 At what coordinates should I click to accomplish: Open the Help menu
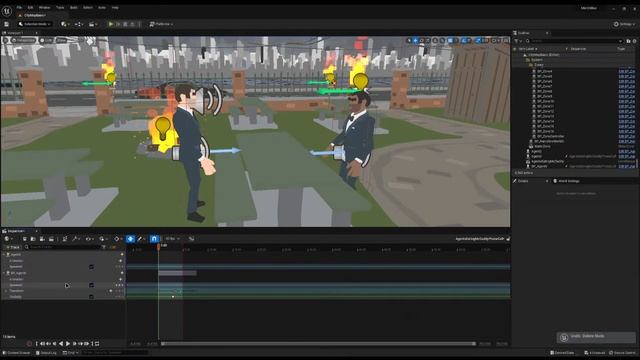(x=115, y=7)
